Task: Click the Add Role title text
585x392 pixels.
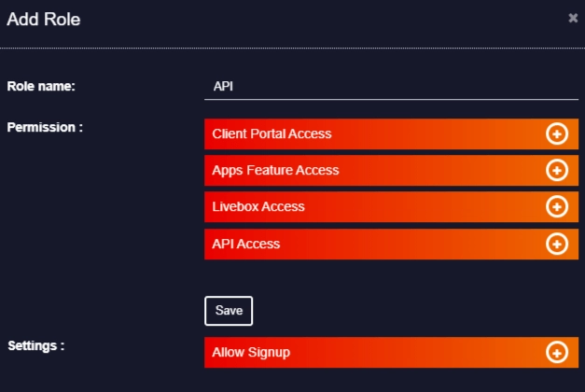Action: coord(43,19)
